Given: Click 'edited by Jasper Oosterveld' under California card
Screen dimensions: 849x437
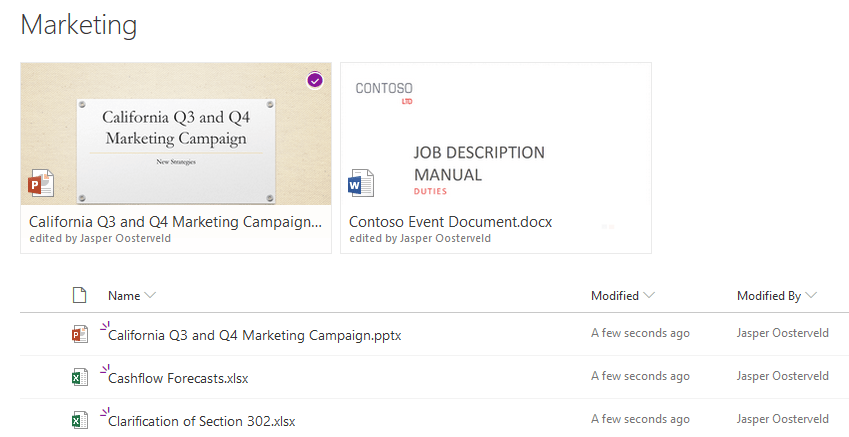Looking at the screenshot, I should pyautogui.click(x=100, y=238).
